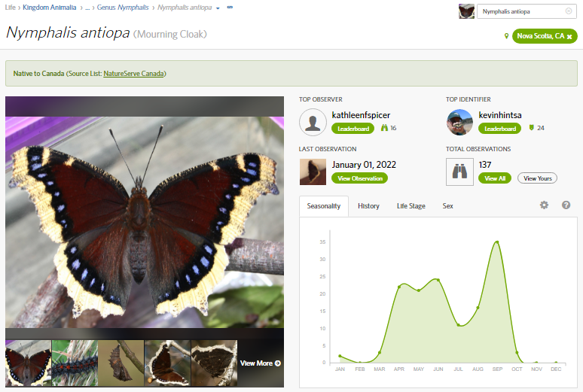This screenshot has width=583, height=392.
Task: Click kathleenfspicer's default avatar icon
Action: [x=313, y=122]
